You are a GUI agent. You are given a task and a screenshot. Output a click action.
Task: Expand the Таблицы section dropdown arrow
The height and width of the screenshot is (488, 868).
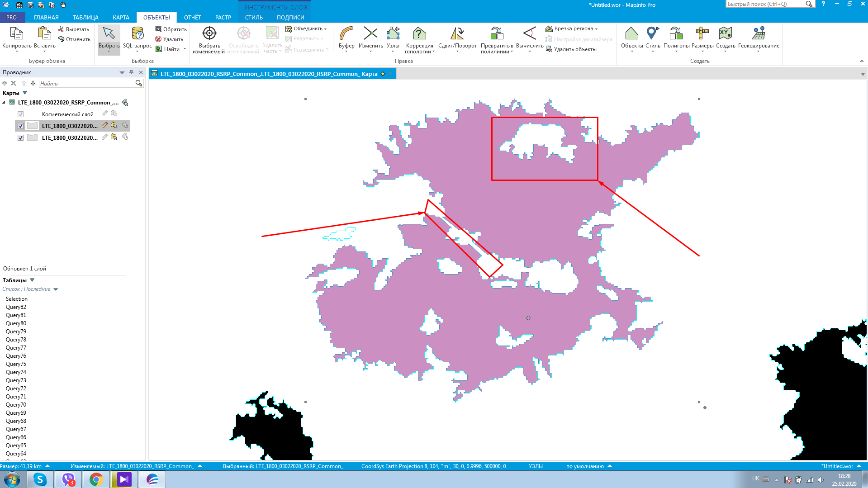click(32, 280)
